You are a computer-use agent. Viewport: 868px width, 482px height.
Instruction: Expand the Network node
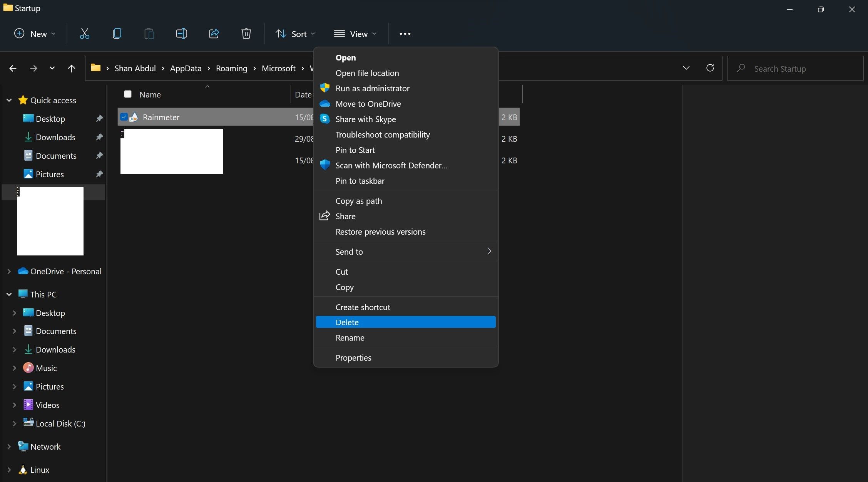(x=9, y=447)
